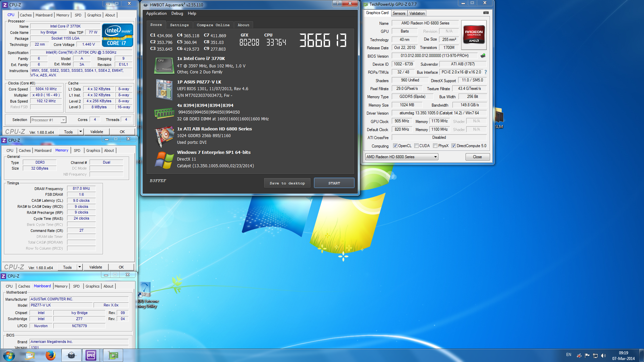
Task: Open the volume speaker tray icon
Action: pyautogui.click(x=603, y=356)
